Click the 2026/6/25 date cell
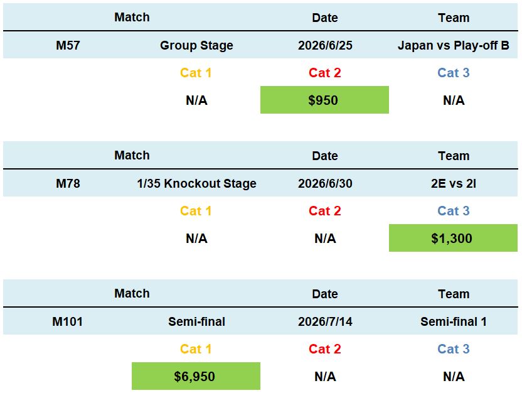This screenshot has width=522, height=420. coord(324,45)
